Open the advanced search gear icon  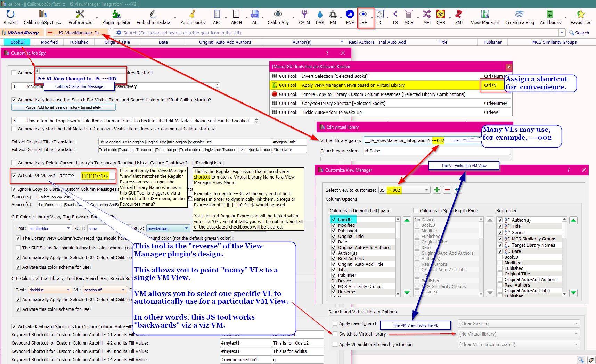pos(119,33)
